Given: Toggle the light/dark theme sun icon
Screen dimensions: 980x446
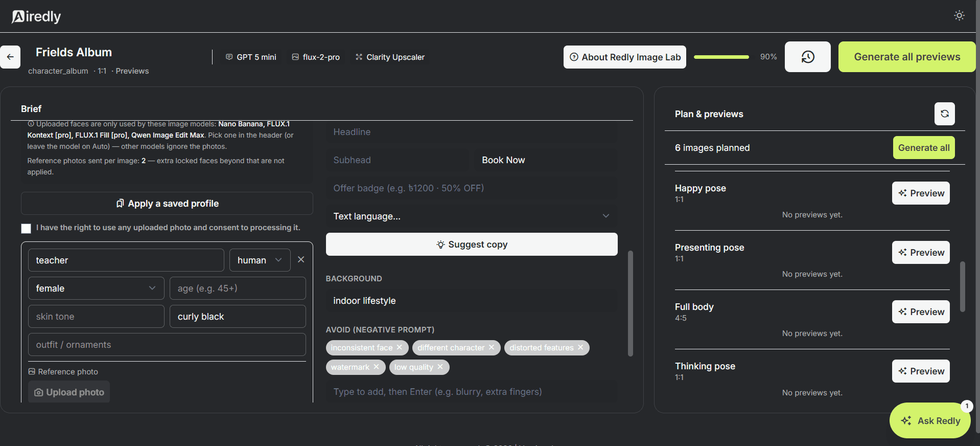Looking at the screenshot, I should [x=959, y=15].
